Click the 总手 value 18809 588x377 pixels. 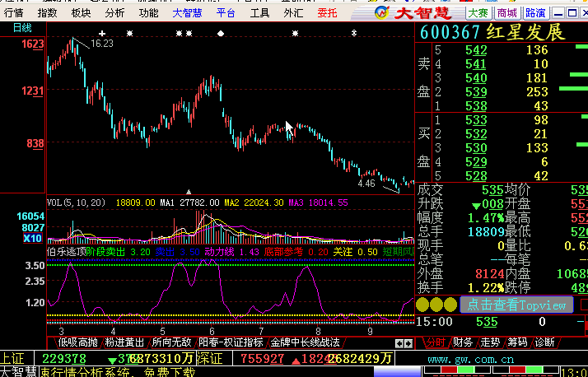coord(486,232)
